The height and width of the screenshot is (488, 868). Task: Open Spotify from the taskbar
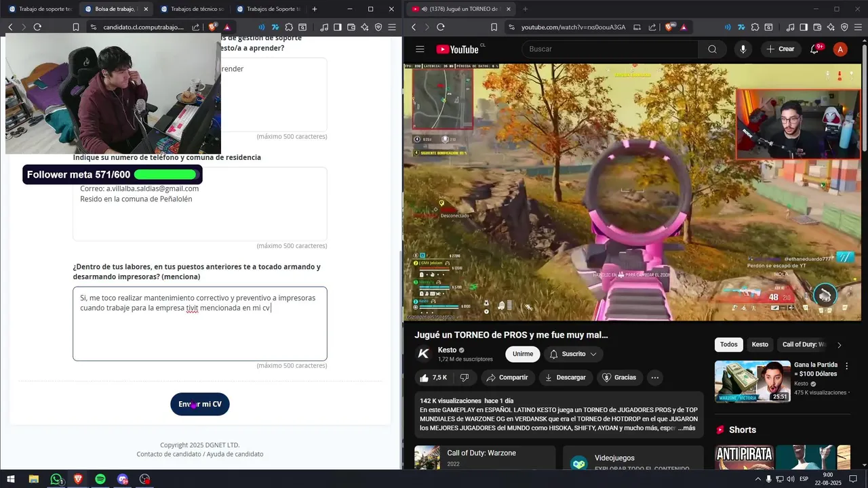[x=100, y=479]
